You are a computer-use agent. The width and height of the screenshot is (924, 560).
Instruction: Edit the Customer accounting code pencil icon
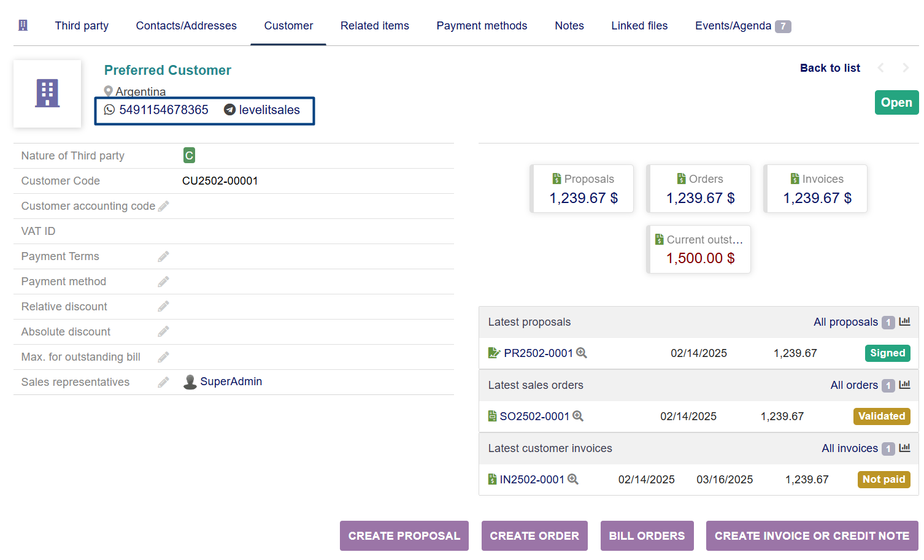[163, 206]
